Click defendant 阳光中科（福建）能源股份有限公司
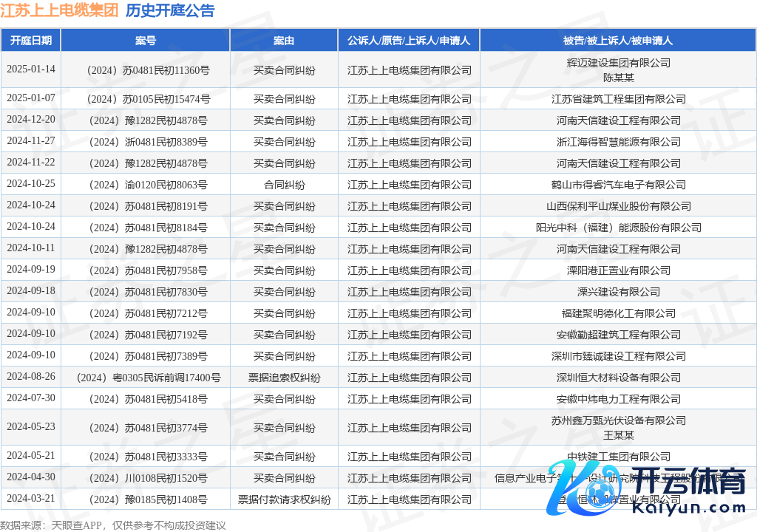 [x=618, y=228]
